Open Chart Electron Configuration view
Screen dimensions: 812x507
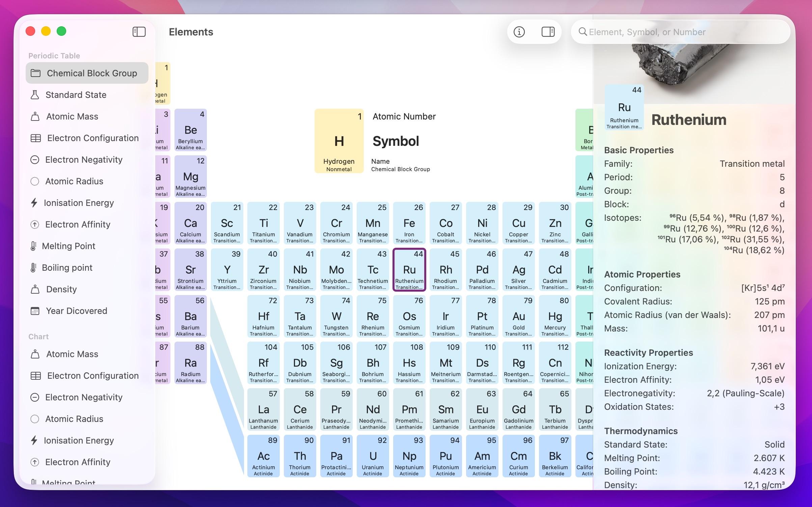87,376
